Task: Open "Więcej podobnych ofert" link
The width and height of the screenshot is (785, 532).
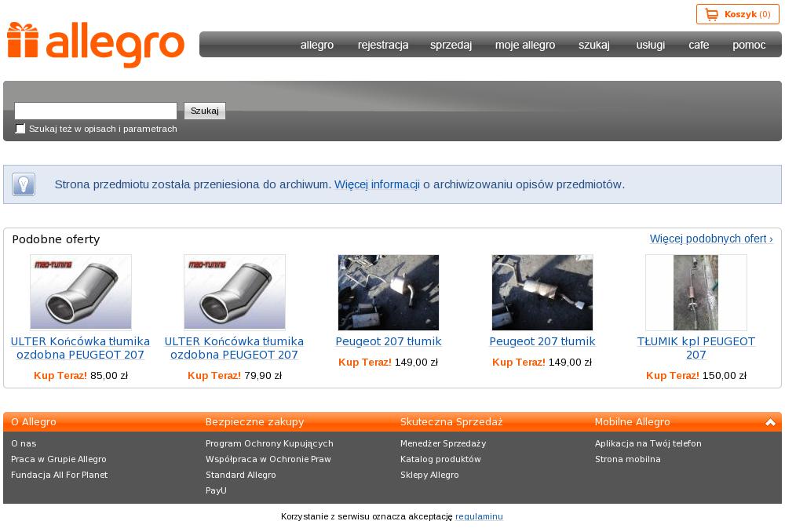Action: (711, 239)
